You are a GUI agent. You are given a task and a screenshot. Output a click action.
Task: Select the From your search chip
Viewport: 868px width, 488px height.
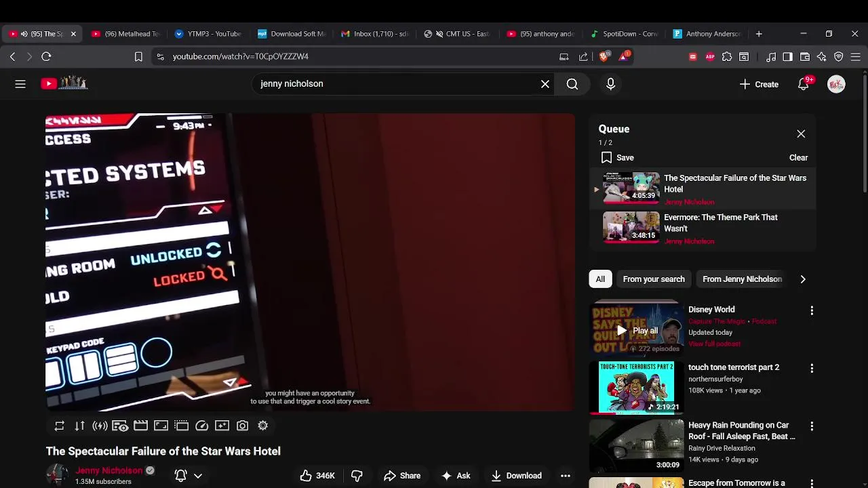point(654,279)
